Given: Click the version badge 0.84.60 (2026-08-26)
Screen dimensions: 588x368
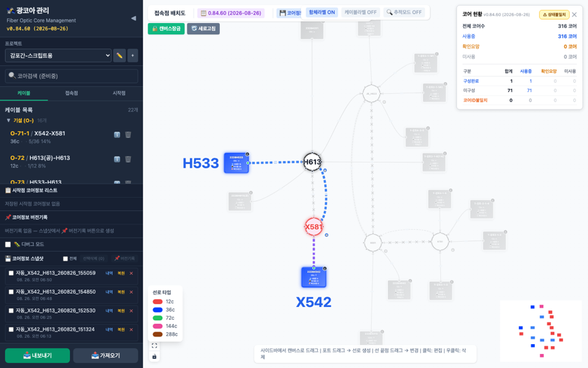Looking at the screenshot, I should pyautogui.click(x=231, y=13).
